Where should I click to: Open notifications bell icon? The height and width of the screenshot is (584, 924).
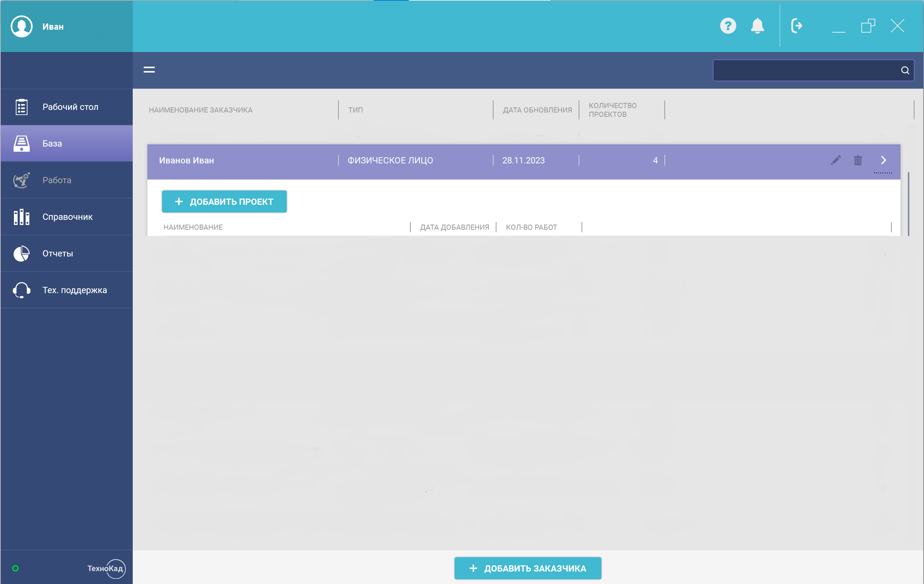757,26
